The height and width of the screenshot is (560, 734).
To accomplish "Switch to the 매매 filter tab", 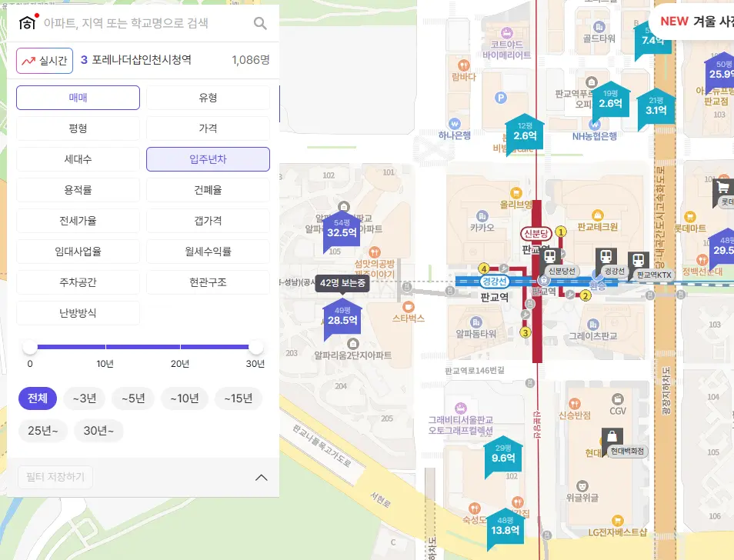I will pyautogui.click(x=77, y=97).
